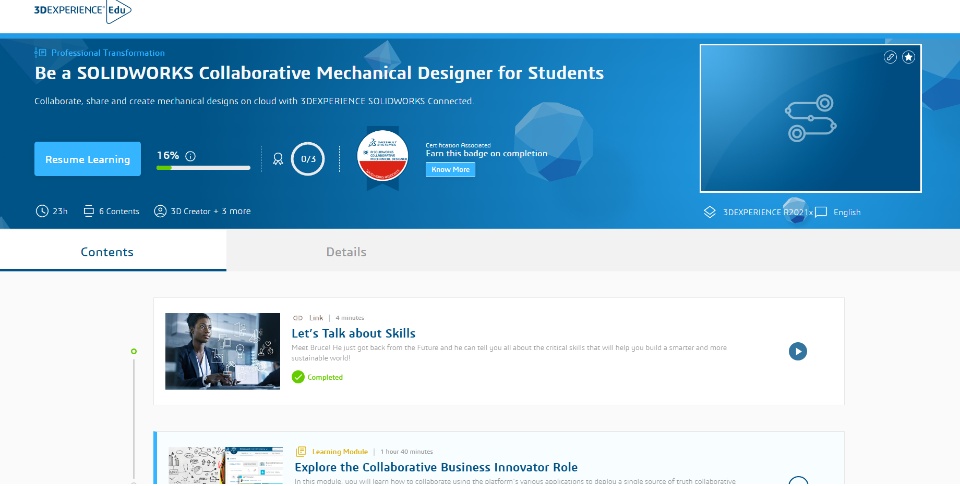
Task: Open Explore the Collaborative Business Innovator Role
Action: 435,467
